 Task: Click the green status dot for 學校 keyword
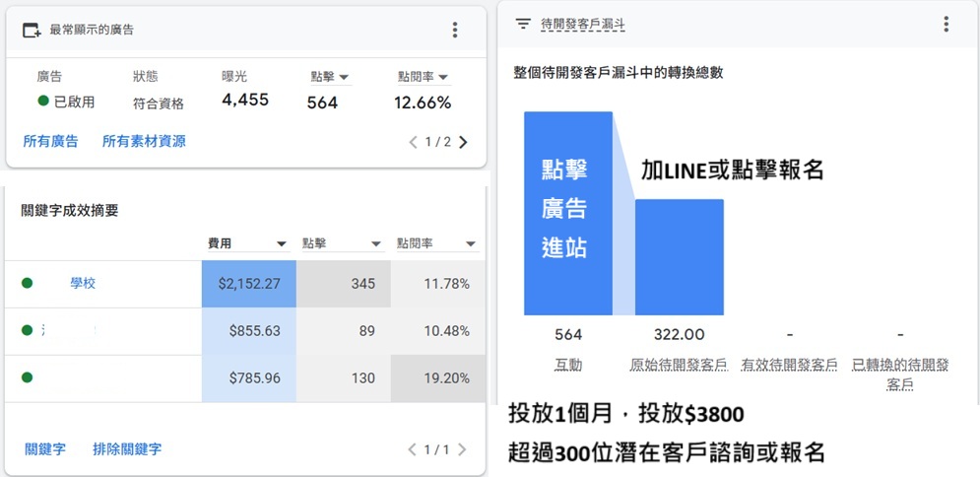tap(28, 284)
